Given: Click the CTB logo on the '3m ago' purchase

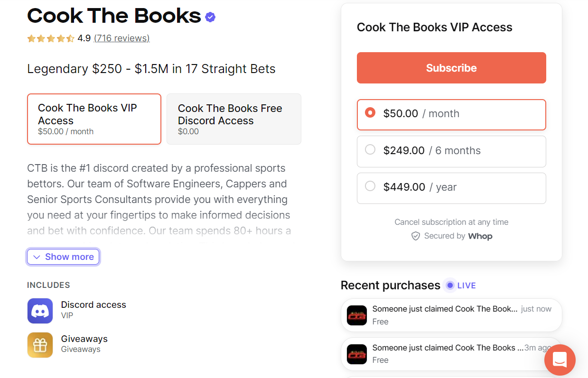Looking at the screenshot, I should point(357,354).
